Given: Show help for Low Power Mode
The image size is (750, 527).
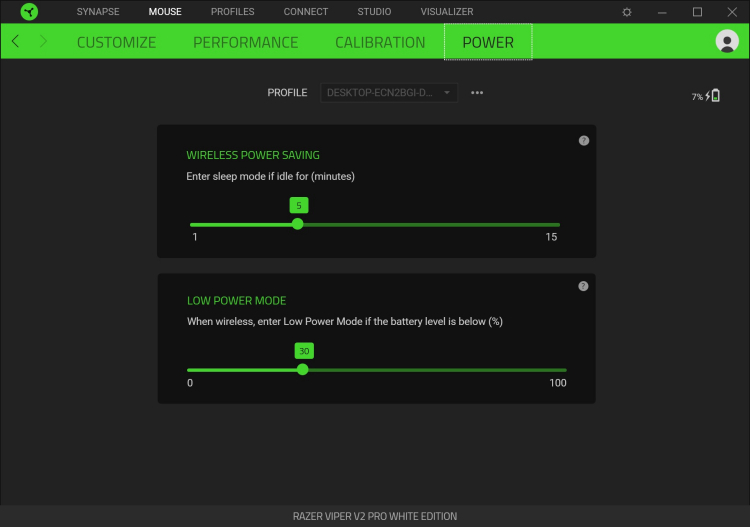Looking at the screenshot, I should [583, 286].
